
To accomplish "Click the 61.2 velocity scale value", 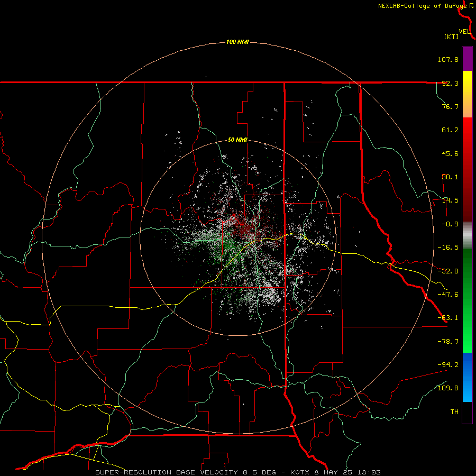I will pyautogui.click(x=450, y=130).
